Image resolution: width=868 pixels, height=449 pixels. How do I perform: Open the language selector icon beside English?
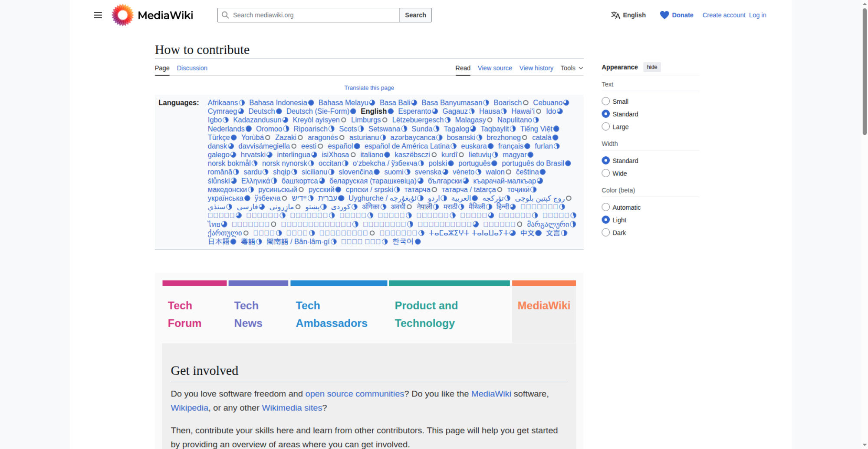615,15
